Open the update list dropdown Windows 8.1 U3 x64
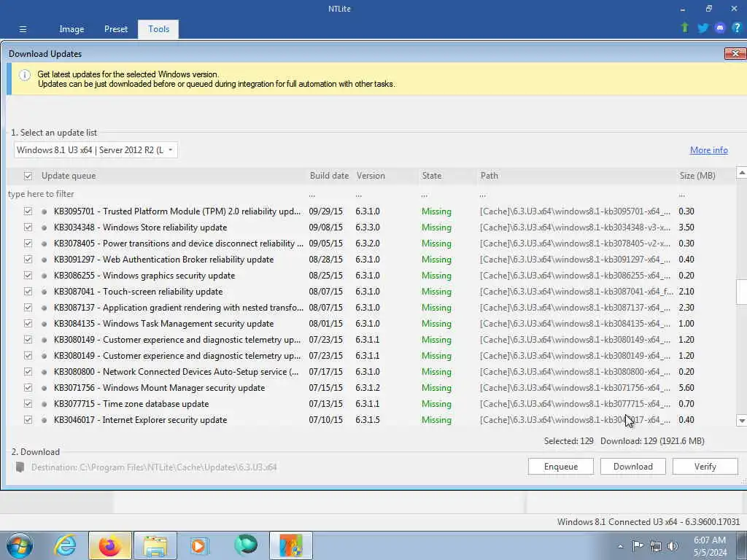 [96, 150]
